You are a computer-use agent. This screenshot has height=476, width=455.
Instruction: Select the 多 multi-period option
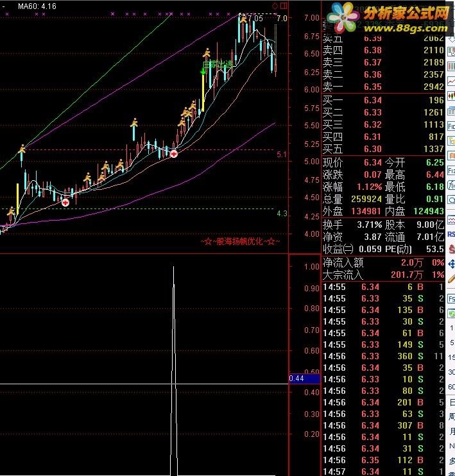452,461
